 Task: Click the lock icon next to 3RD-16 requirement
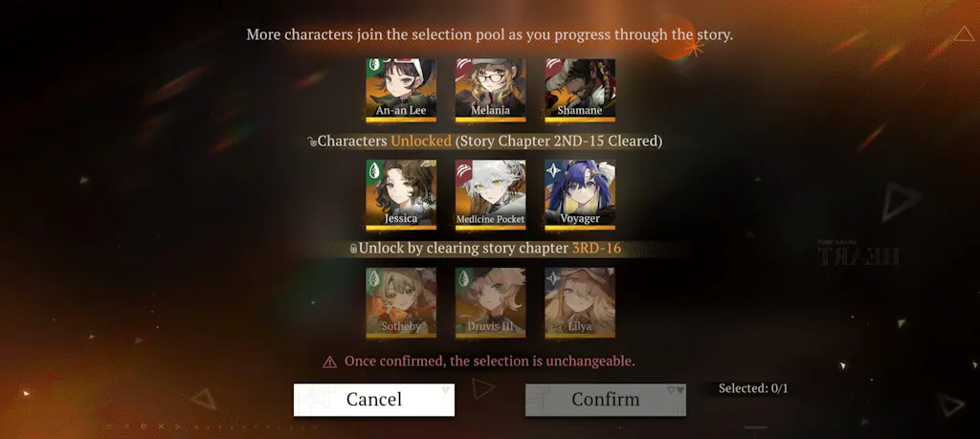(x=353, y=250)
